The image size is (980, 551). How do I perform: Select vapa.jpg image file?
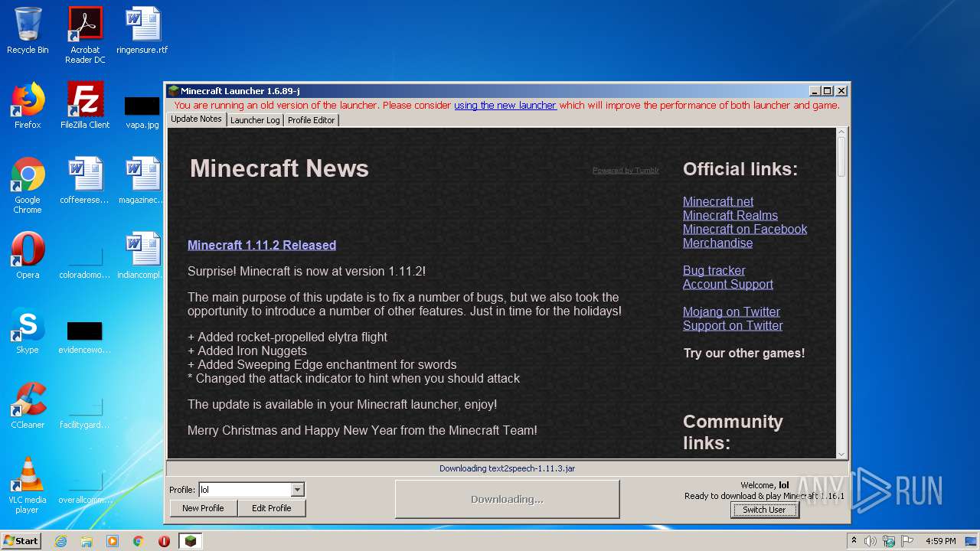pos(142,112)
